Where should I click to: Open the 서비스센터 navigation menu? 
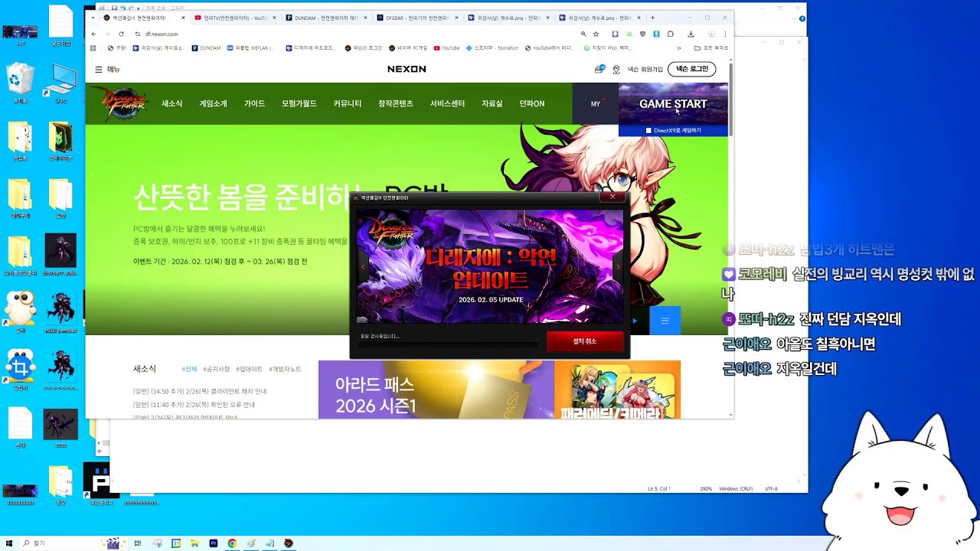click(447, 104)
